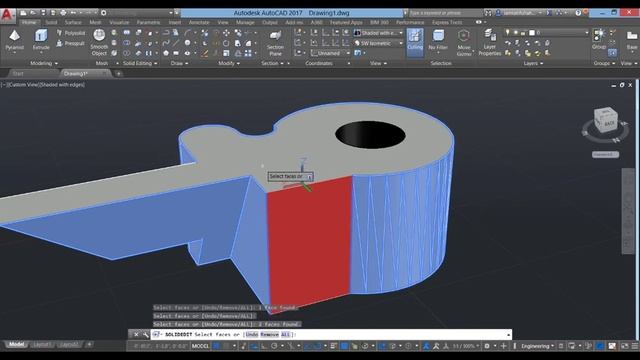Click the Shaded with edges viewport label

[x=62, y=85]
